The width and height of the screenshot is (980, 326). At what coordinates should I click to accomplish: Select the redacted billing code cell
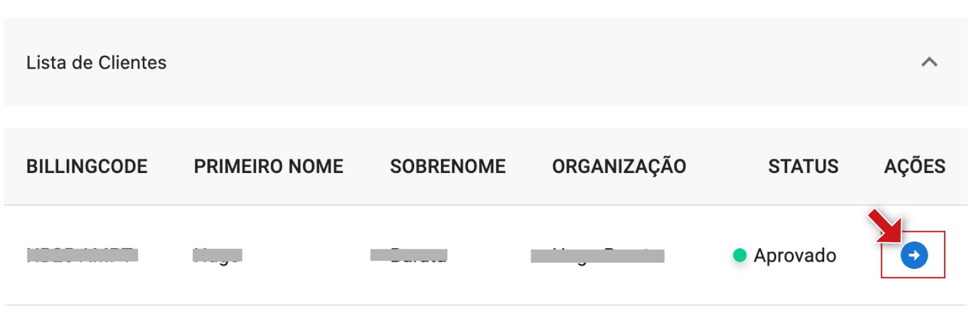click(x=82, y=255)
